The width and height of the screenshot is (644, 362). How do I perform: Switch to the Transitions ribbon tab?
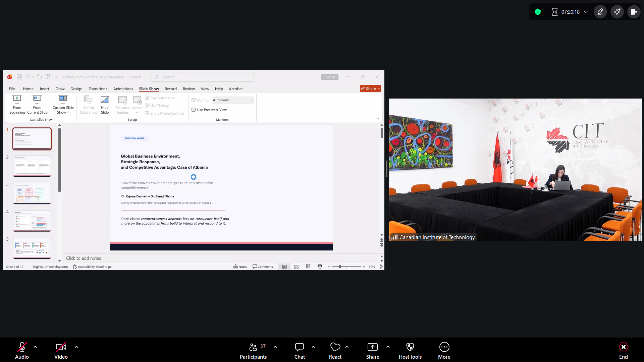pos(98,89)
